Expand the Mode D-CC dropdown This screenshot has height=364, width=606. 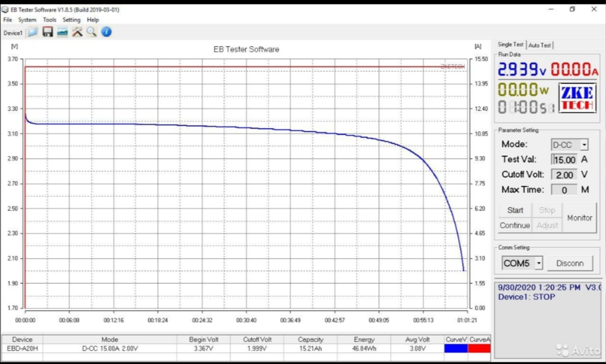tap(584, 145)
